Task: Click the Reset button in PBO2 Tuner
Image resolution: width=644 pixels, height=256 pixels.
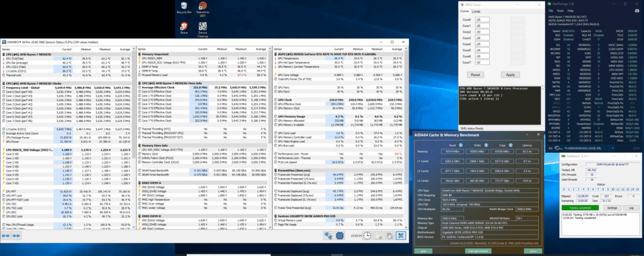Action: click(x=475, y=75)
